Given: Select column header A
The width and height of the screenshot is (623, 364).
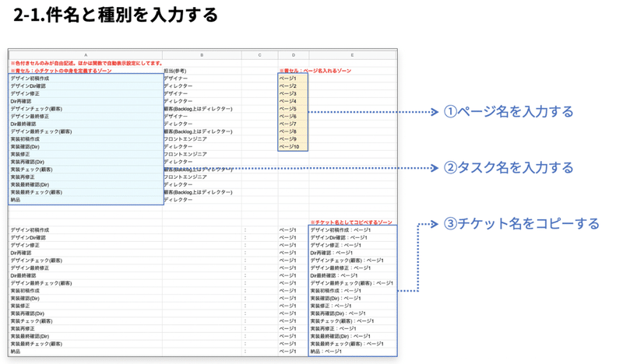Looking at the screenshot, I should 86,55.
